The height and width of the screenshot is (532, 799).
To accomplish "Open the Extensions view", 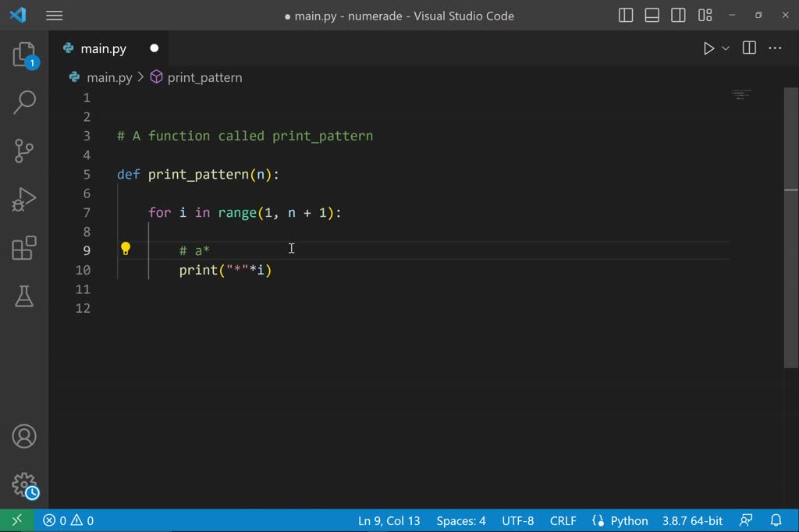I will 24,247.
